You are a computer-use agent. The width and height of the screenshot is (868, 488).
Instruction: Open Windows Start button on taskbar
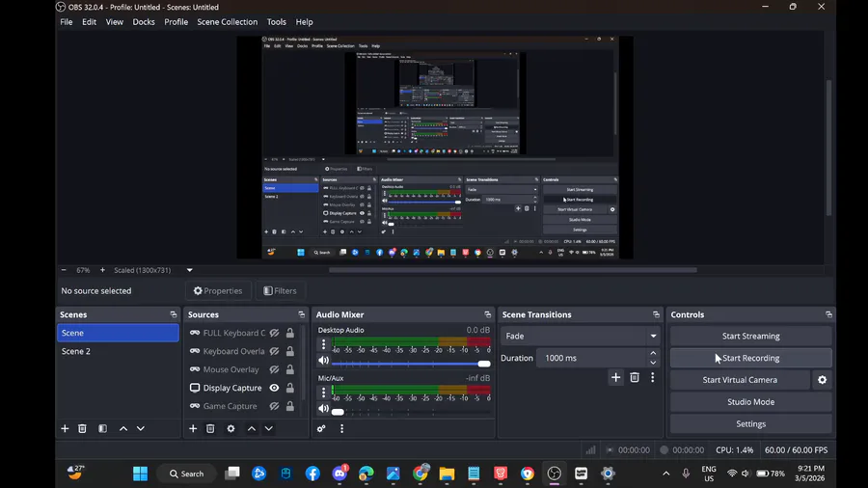[x=141, y=474]
